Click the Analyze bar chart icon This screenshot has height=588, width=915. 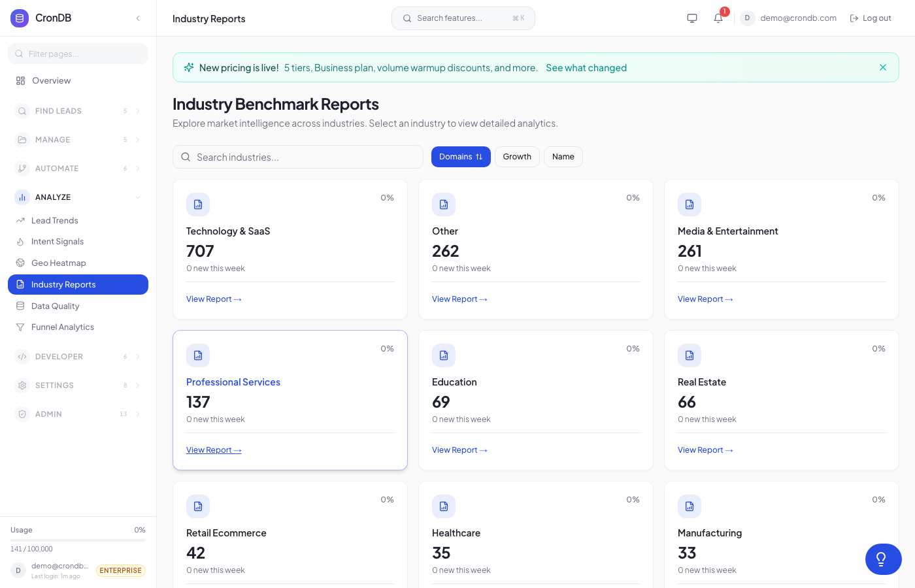pyautogui.click(x=22, y=197)
